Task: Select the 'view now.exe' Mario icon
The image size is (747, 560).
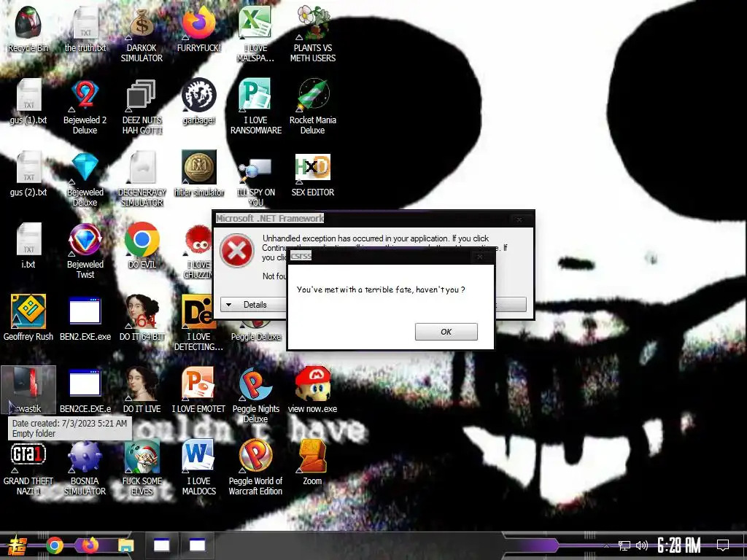Action: [313, 391]
